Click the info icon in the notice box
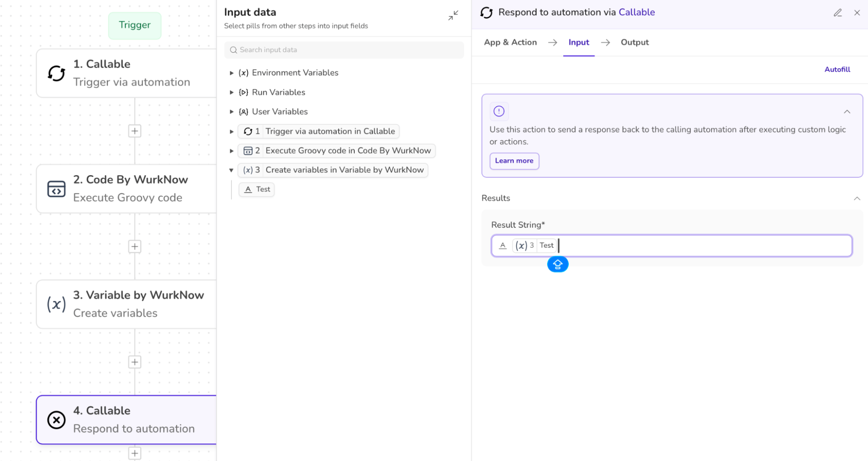868x461 pixels. pos(499,111)
